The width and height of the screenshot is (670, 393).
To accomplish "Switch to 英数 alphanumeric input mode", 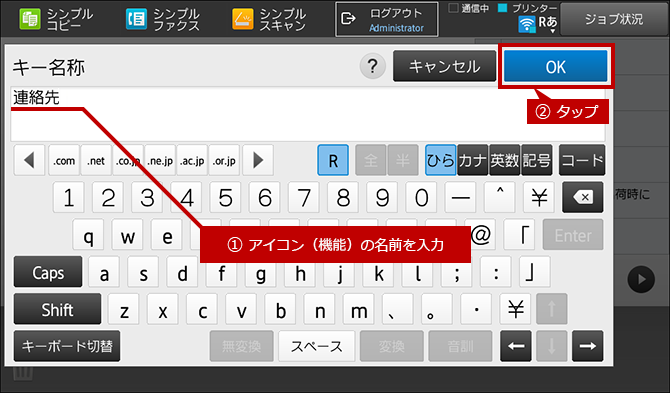I will [505, 161].
